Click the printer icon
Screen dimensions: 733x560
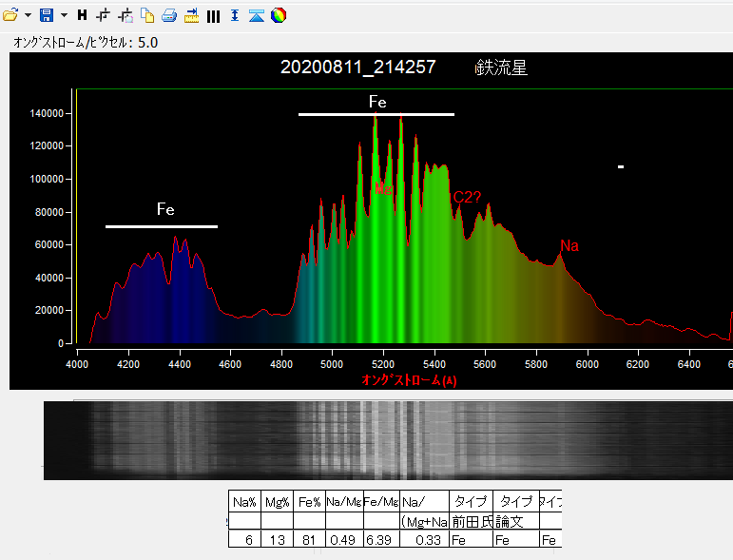click(x=169, y=15)
